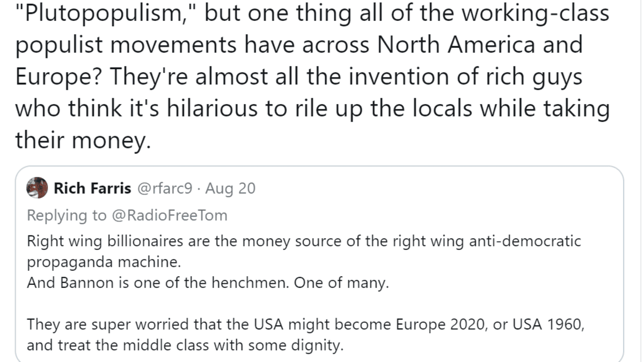Open the Rich Farris display name link
The image size is (644, 362).
point(92,189)
